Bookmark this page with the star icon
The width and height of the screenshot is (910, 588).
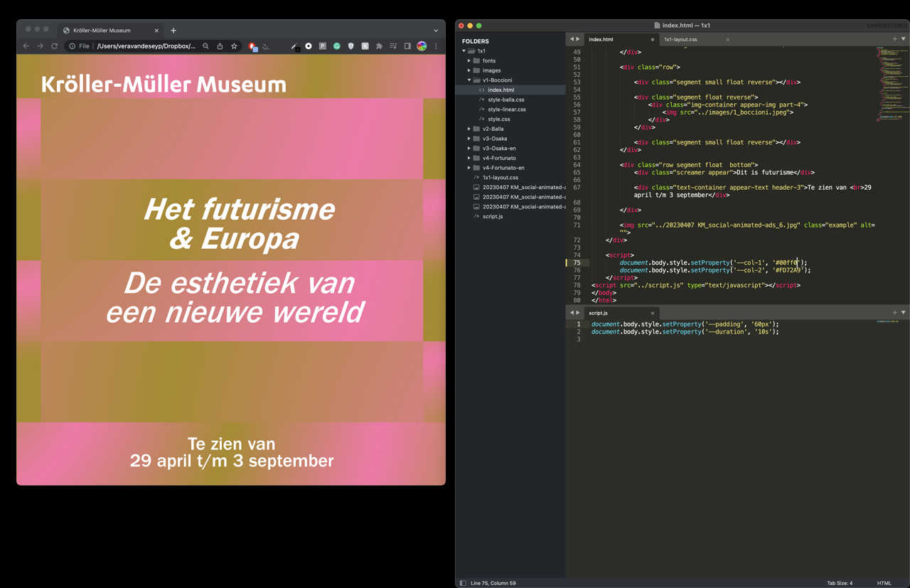[x=234, y=46]
